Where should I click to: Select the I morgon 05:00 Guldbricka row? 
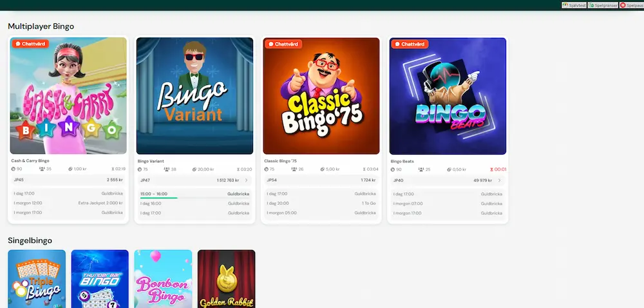tap(321, 213)
